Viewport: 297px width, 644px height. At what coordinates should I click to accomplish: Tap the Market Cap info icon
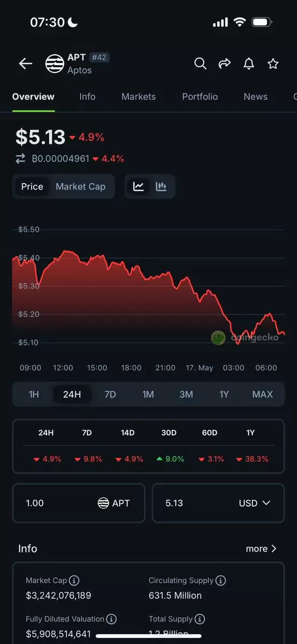[x=75, y=581]
